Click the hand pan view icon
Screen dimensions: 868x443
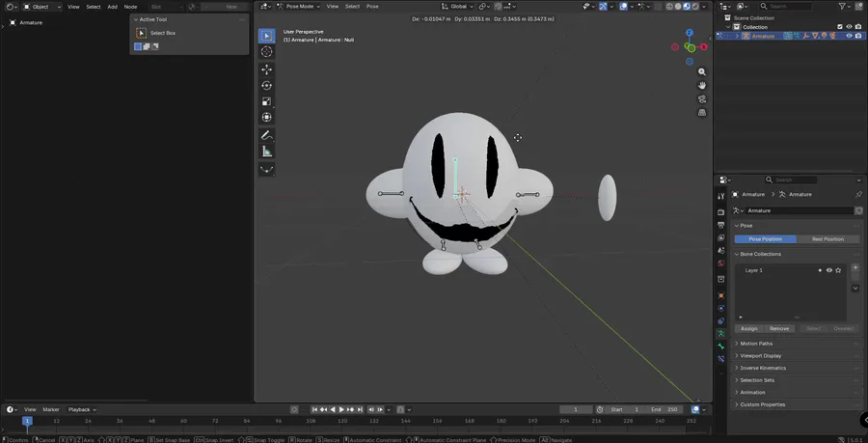(x=702, y=85)
